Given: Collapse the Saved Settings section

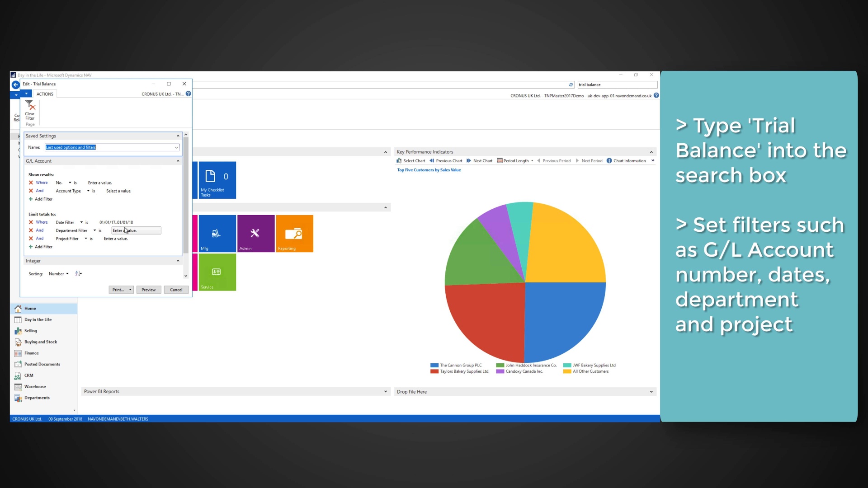Looking at the screenshot, I should click(178, 136).
